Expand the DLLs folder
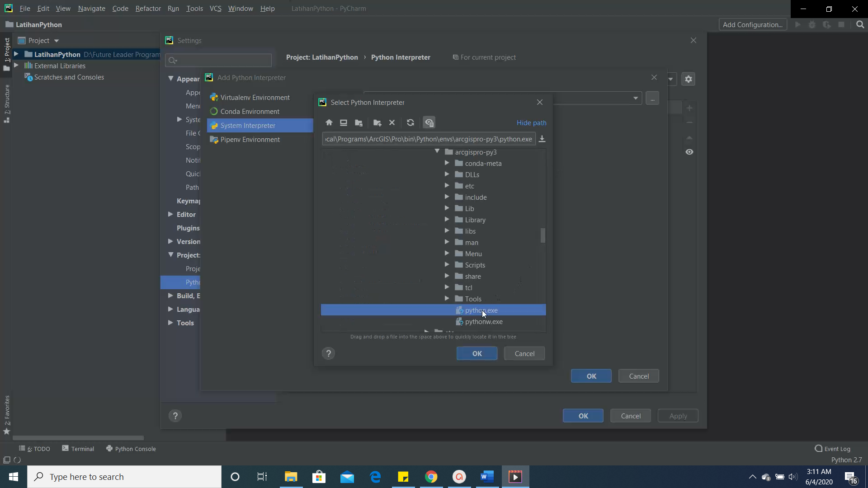Screen dimensions: 868x488 pos(447,174)
